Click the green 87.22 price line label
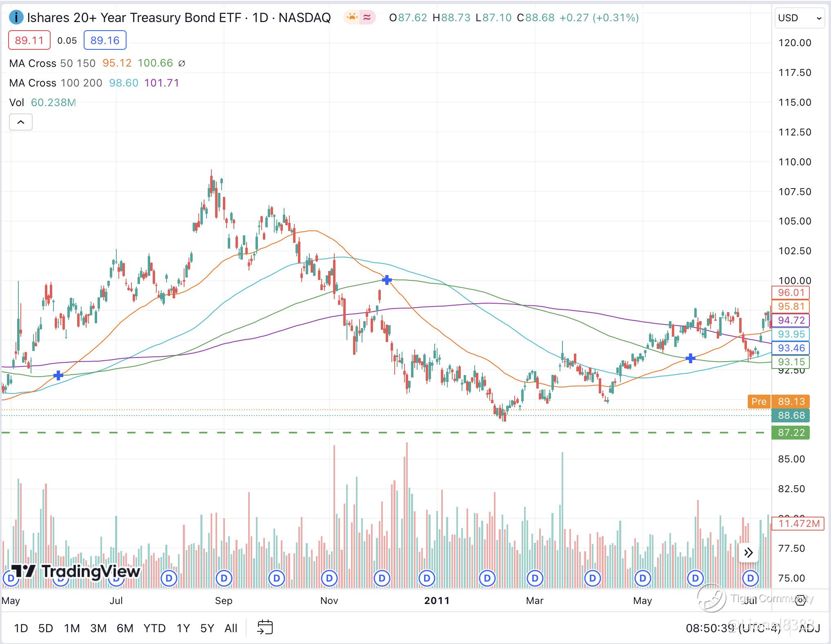The image size is (831, 644). [x=791, y=433]
